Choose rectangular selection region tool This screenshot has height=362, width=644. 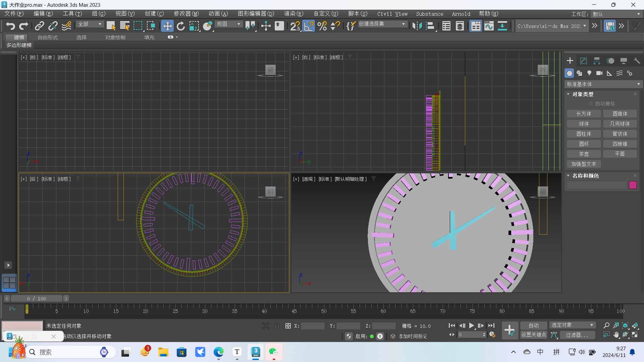pyautogui.click(x=138, y=26)
